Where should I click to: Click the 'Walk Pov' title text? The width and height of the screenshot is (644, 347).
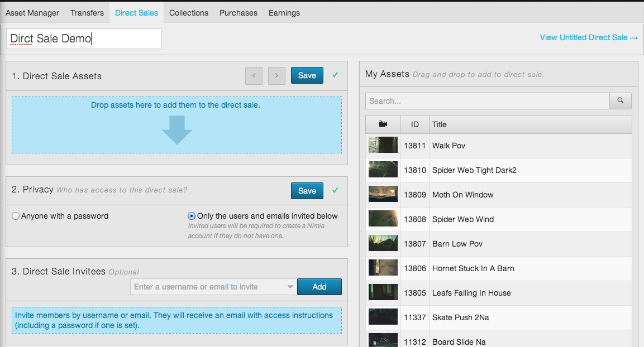[x=449, y=146]
